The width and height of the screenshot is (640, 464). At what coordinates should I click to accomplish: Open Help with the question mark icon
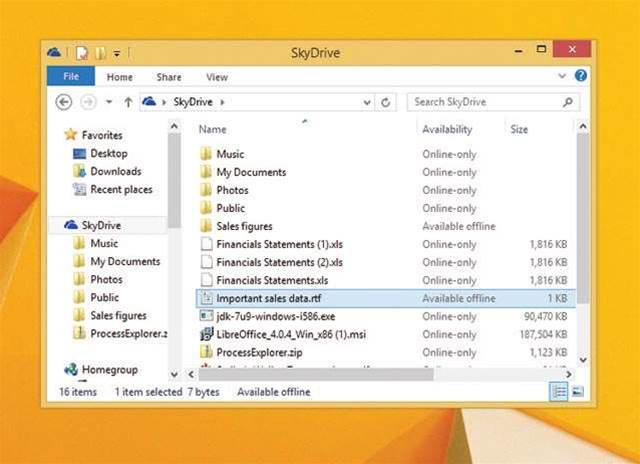pyautogui.click(x=580, y=75)
